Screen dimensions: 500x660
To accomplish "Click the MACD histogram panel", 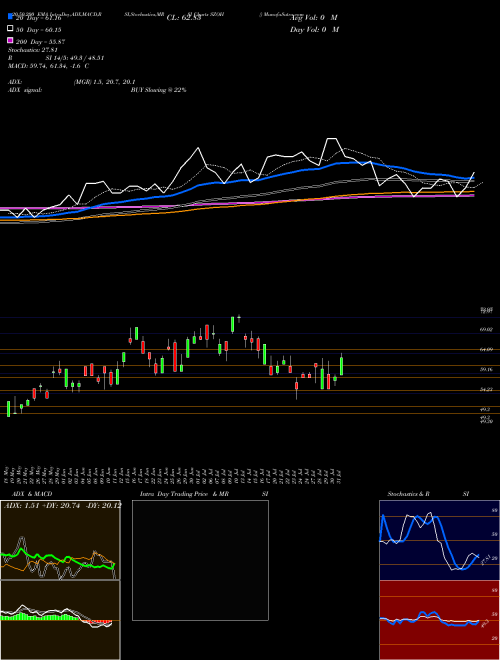I will (60, 620).
